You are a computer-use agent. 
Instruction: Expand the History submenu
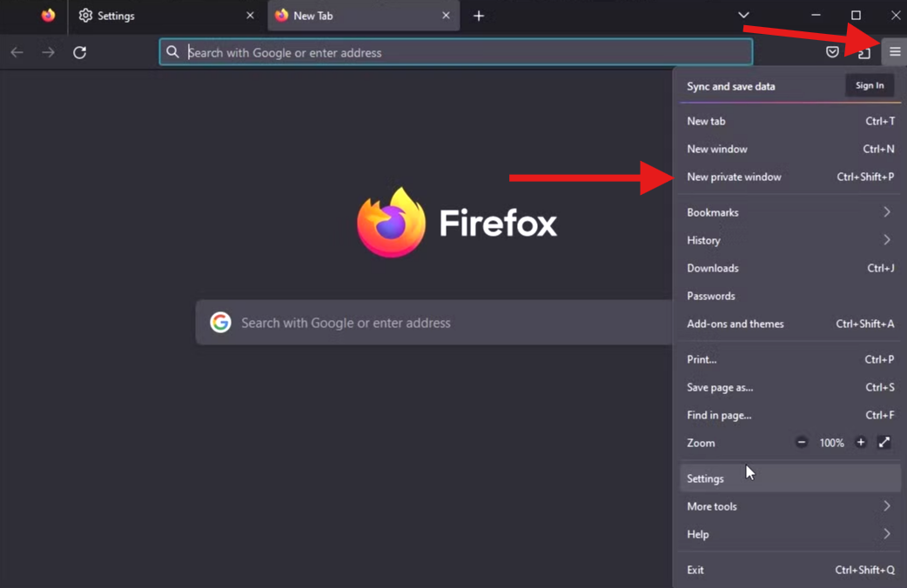coord(790,240)
